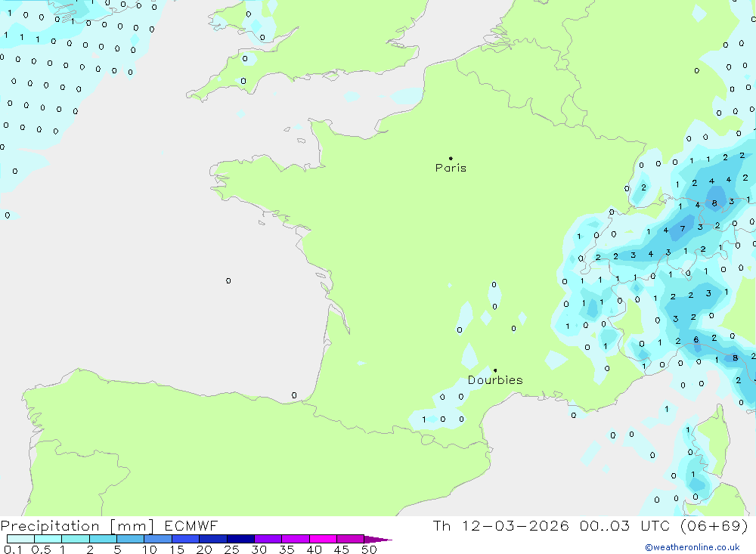Pick the purple 30–35 mm legend swatch
The image size is (756, 554).
tap(268, 539)
